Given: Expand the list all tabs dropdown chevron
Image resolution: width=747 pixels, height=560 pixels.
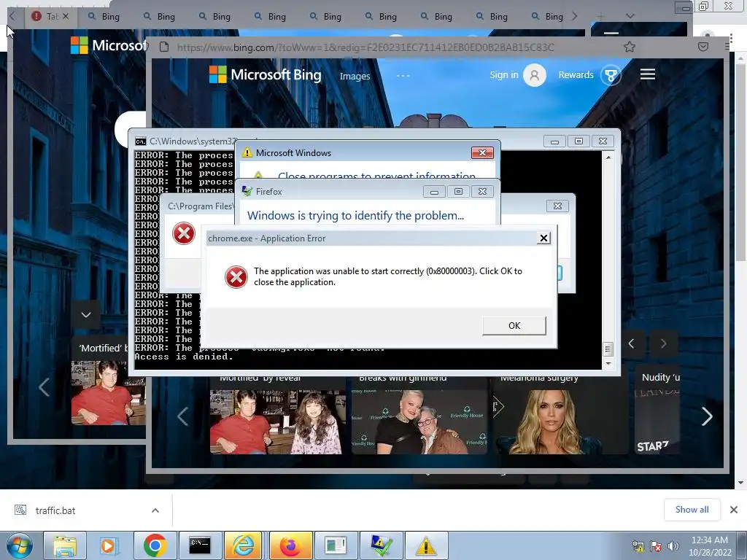Looking at the screenshot, I should (630, 16).
